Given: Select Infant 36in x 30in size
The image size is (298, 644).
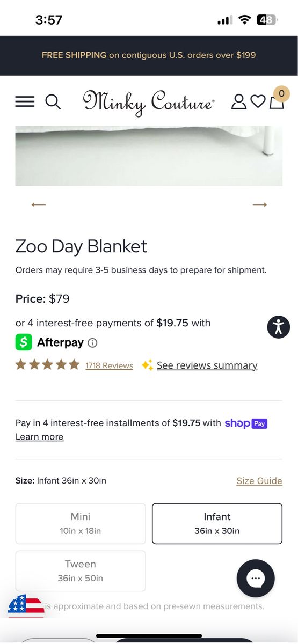Looking at the screenshot, I should click(217, 524).
